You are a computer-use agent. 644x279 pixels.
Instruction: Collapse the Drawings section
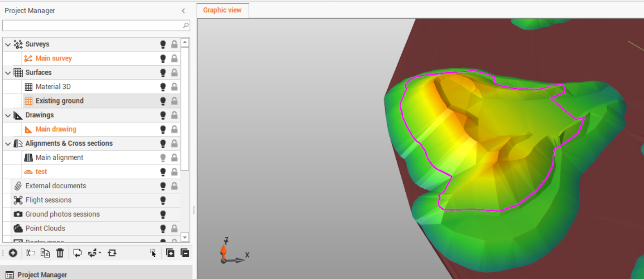tap(7, 115)
